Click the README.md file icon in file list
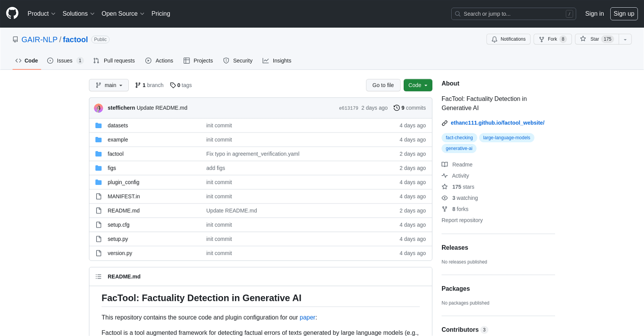The image size is (644, 336). pos(99,210)
